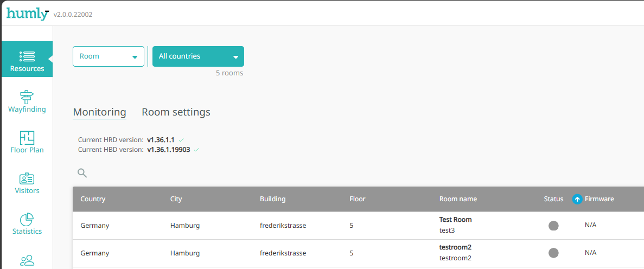
Task: Click the Humly logo
Action: [27, 14]
